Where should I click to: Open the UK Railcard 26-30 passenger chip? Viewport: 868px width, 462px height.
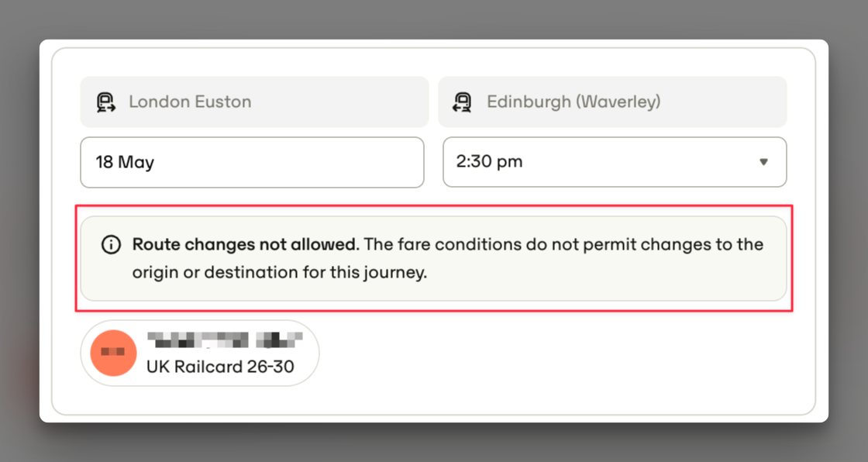tap(200, 353)
